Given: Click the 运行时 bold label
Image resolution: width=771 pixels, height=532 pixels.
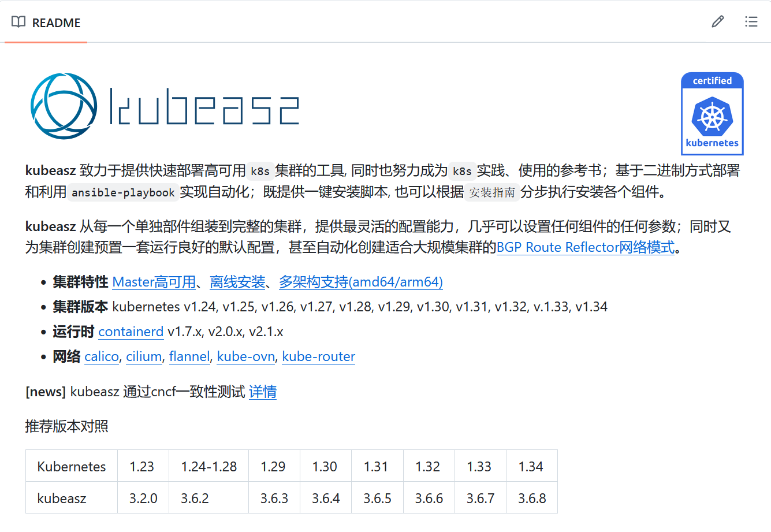Looking at the screenshot, I should [73, 332].
